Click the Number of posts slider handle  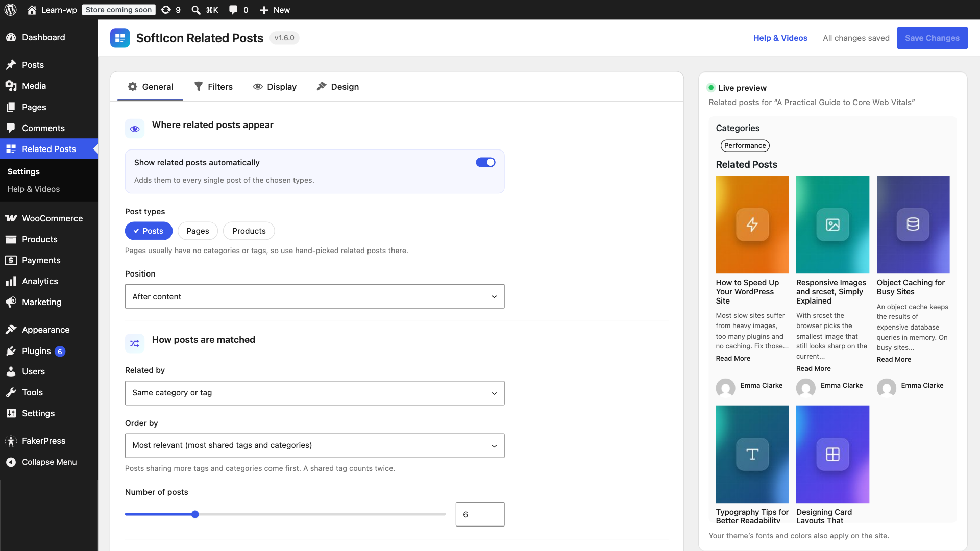tap(195, 514)
